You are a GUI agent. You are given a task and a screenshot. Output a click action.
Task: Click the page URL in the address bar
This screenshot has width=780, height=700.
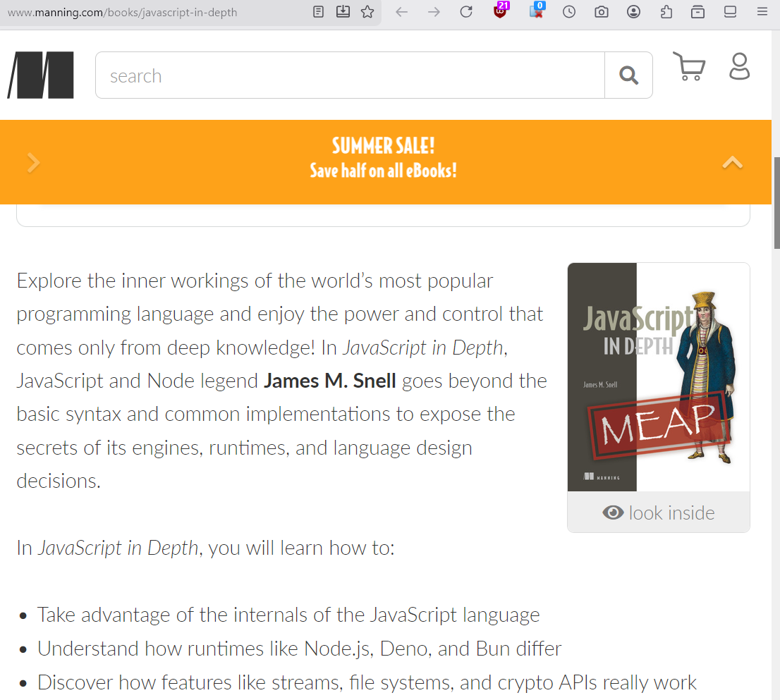pos(123,12)
